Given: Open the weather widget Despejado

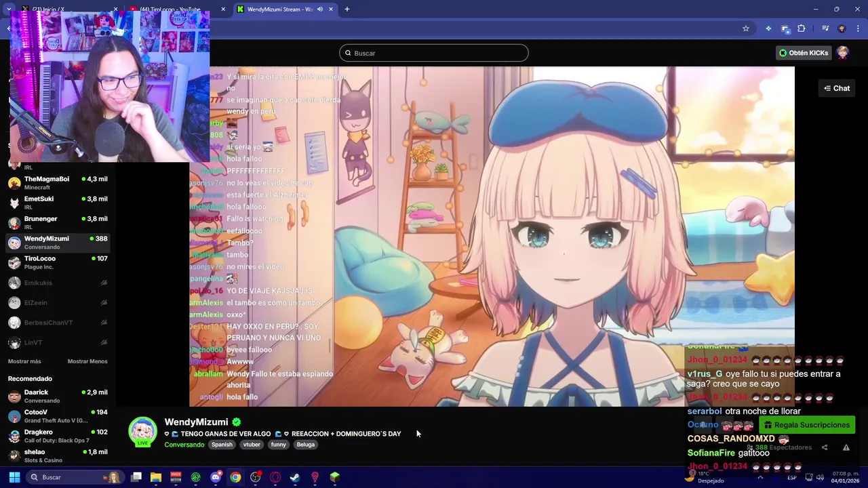Looking at the screenshot, I should (x=704, y=477).
